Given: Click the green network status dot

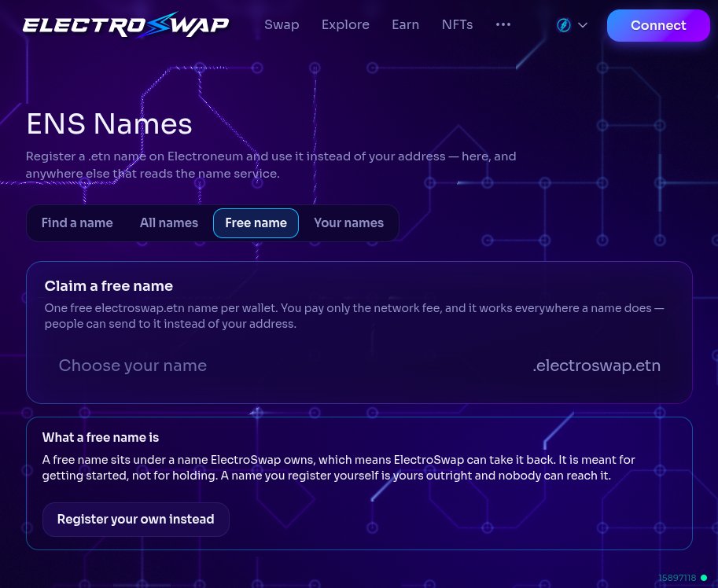Looking at the screenshot, I should (x=704, y=578).
